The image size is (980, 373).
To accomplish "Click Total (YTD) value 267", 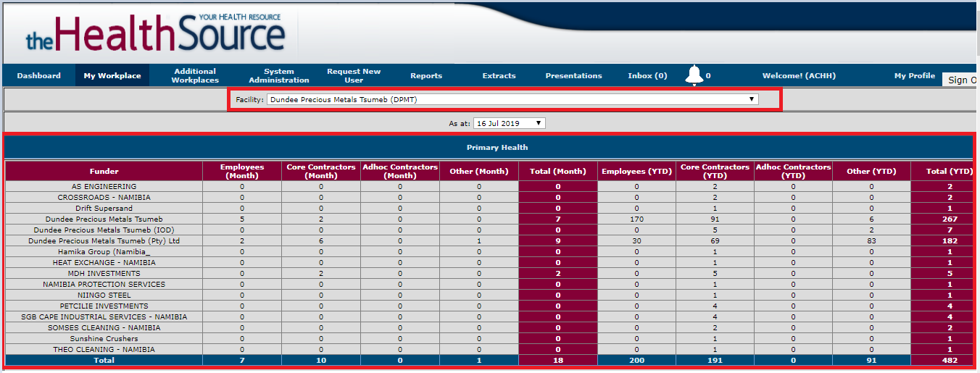I will coord(950,219).
